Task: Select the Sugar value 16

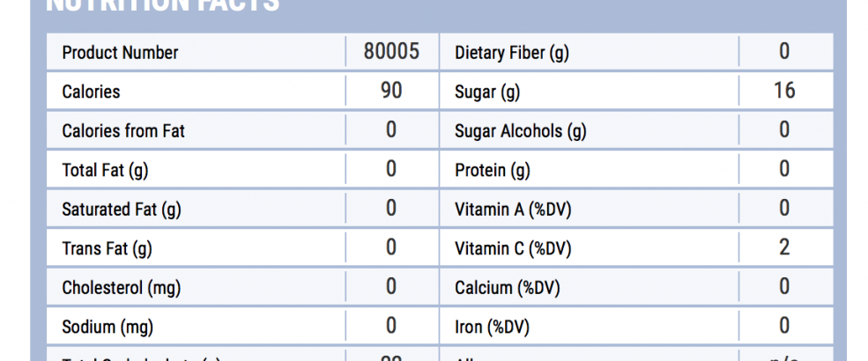Action: (x=784, y=91)
